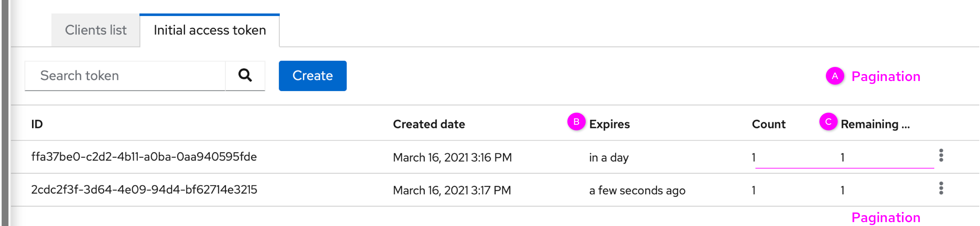The width and height of the screenshot is (980, 226).
Task: Click the Expires column header
Action: [609, 124]
